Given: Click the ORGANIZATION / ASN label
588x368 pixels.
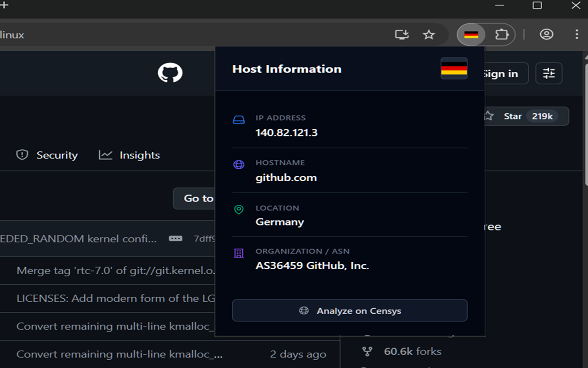Looking at the screenshot, I should (x=303, y=251).
